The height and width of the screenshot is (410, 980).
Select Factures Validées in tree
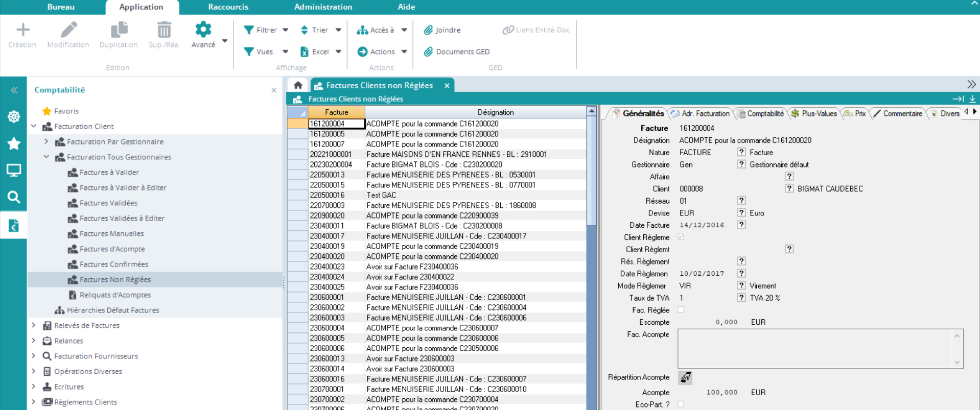click(108, 203)
